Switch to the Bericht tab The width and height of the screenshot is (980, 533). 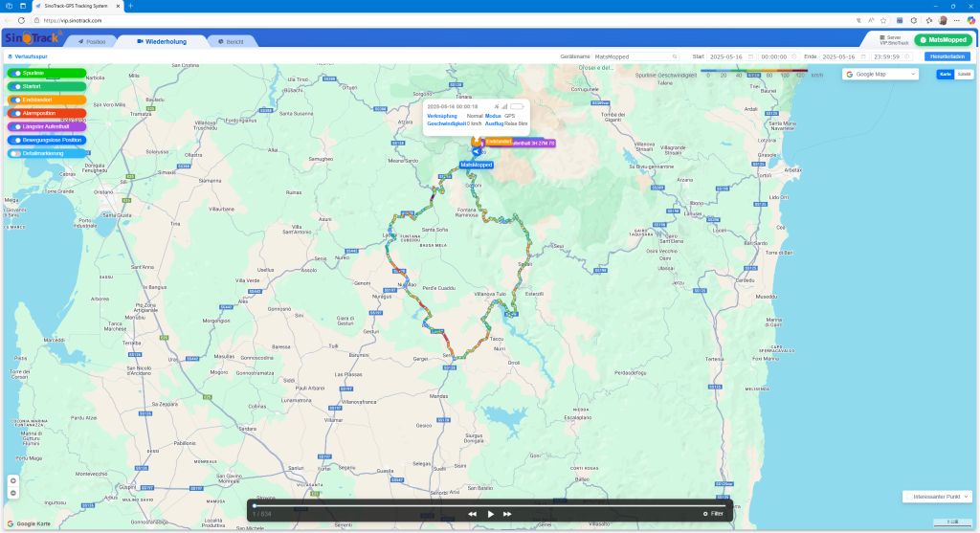point(230,42)
